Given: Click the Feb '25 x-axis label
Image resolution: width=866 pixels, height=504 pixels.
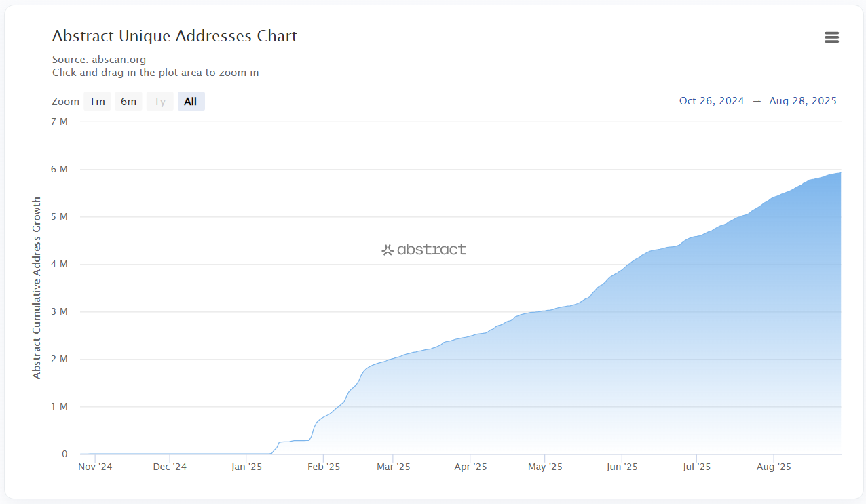Looking at the screenshot, I should (x=324, y=467).
